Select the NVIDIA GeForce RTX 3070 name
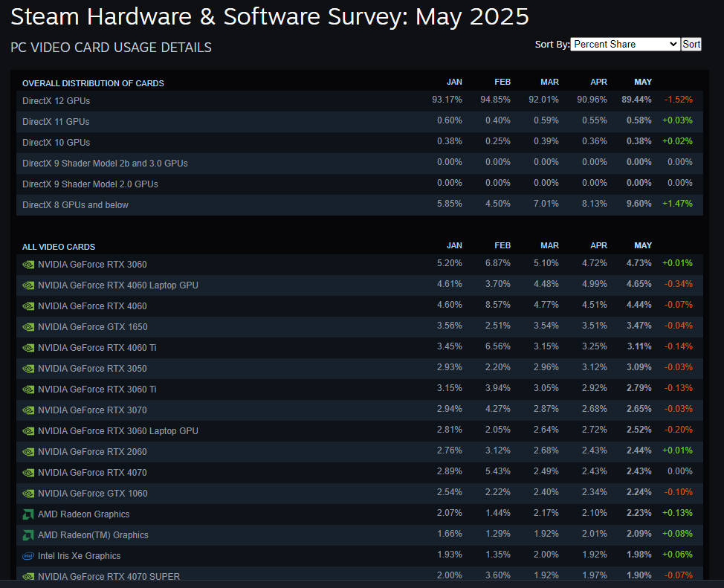 (92, 410)
